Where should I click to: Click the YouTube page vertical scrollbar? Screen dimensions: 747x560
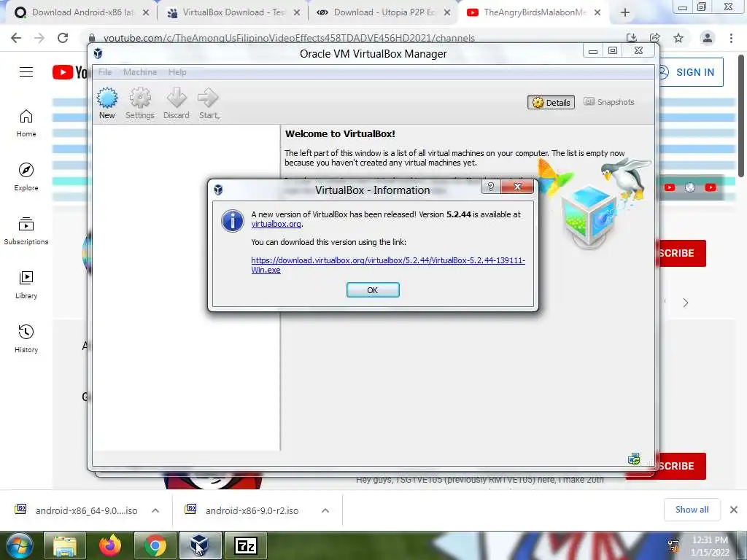pos(742,114)
